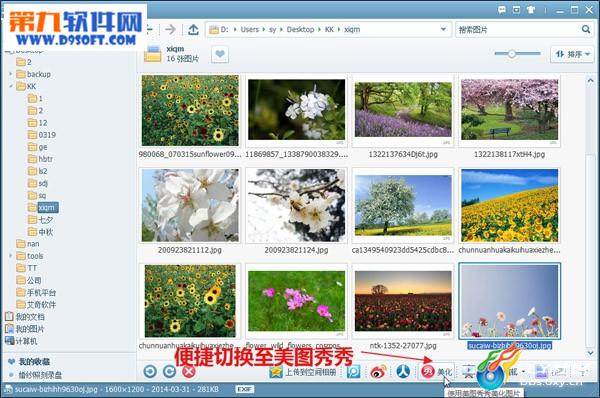This screenshot has width=600, height=398.
Task: Click the 计算机 icon in sidebar
Action: coord(9,341)
